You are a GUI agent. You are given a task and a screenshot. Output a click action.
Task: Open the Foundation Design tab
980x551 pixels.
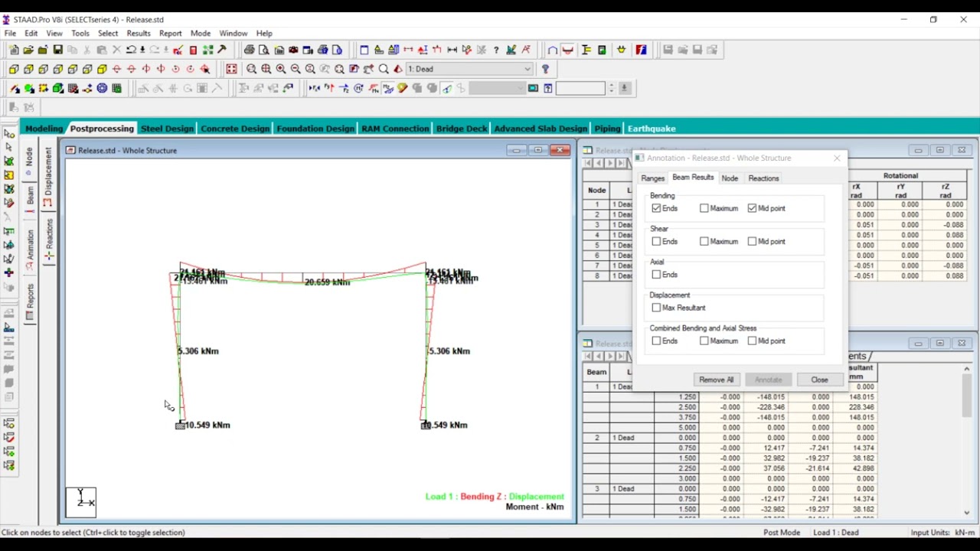point(315,129)
